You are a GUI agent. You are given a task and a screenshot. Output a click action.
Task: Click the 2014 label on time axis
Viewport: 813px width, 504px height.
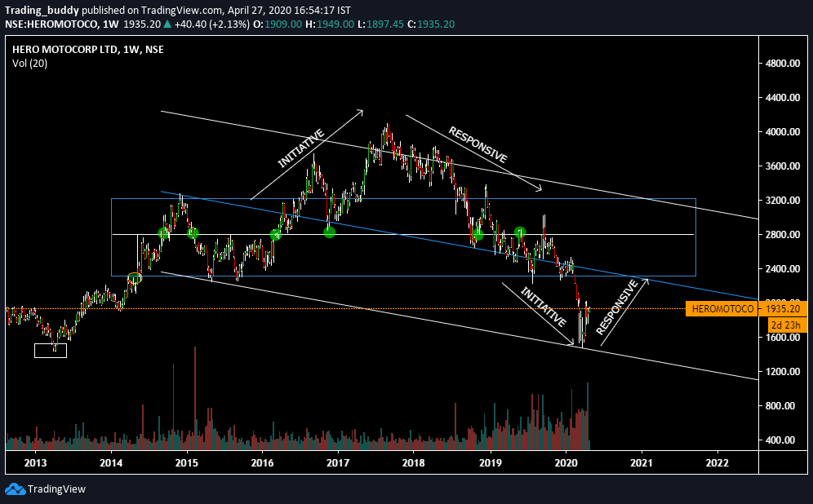pyautogui.click(x=111, y=462)
